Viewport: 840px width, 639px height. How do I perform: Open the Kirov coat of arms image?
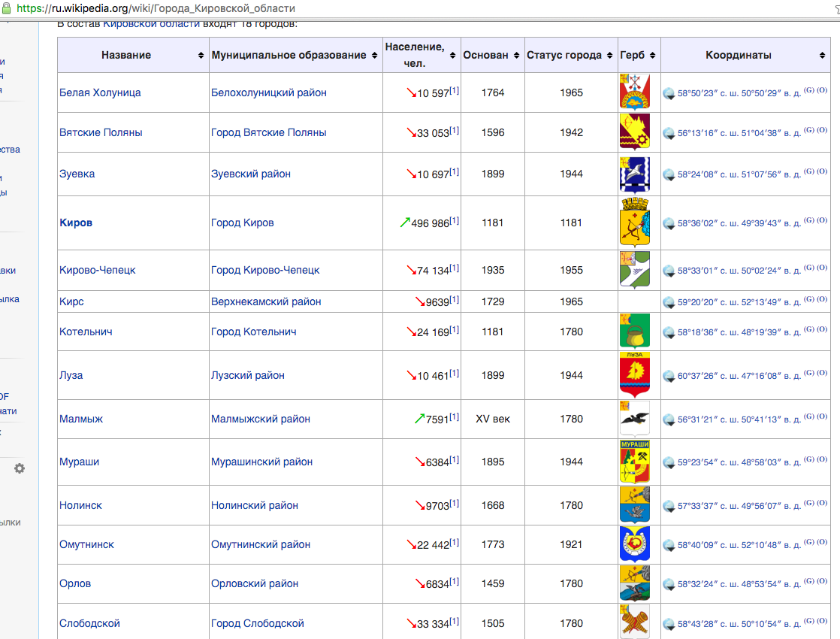[634, 223]
